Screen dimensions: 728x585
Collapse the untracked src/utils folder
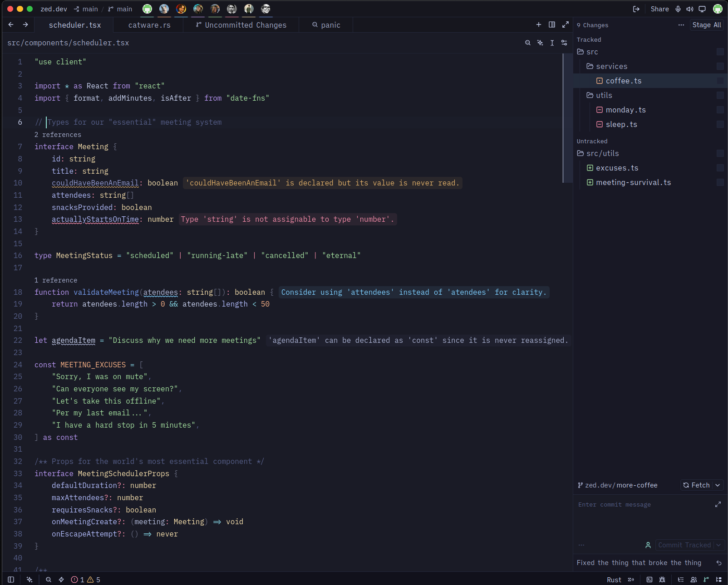point(598,153)
